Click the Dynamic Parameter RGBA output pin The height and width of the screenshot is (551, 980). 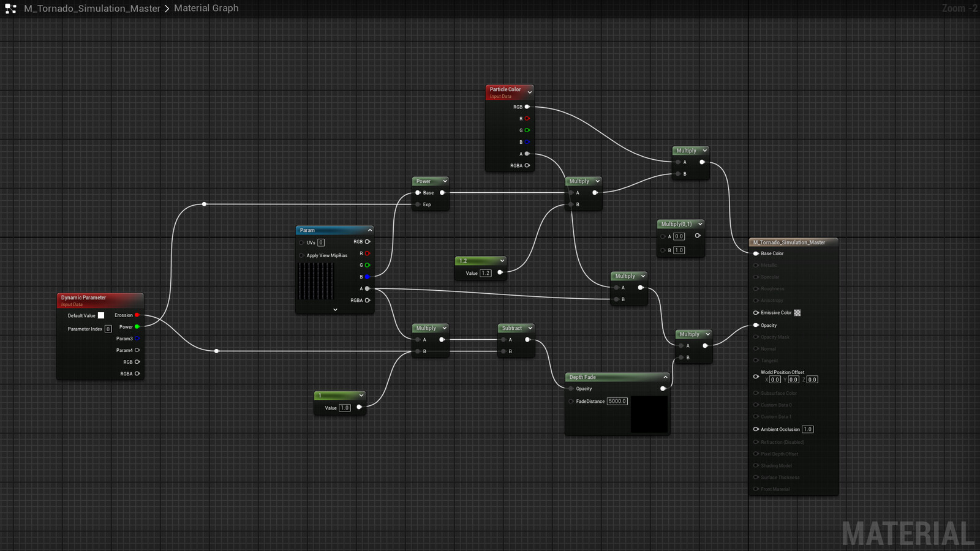[137, 373]
